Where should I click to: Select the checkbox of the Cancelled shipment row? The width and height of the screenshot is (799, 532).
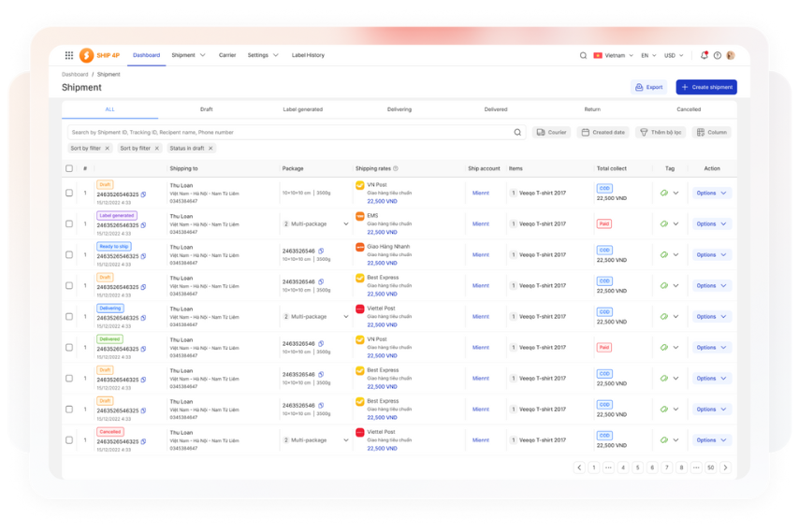pos(69,440)
